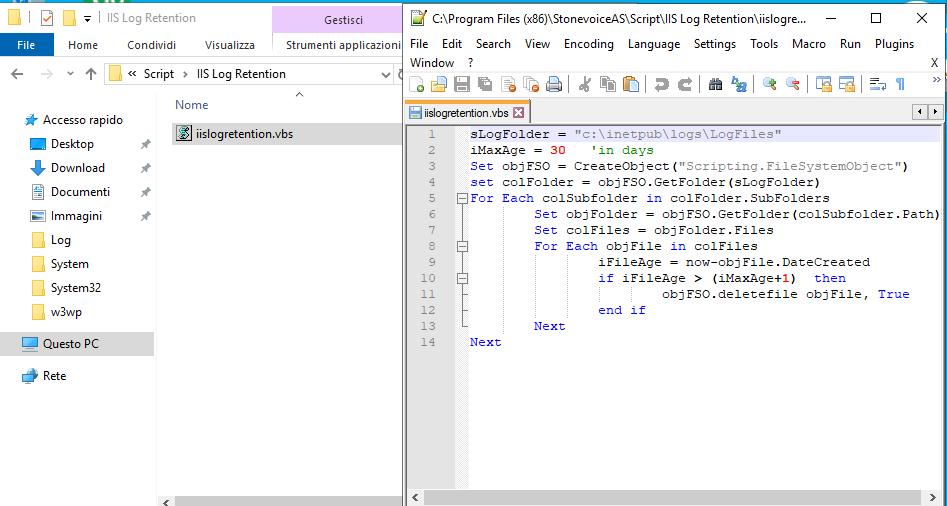Select iislogretention.vbs file in the list
The image size is (947, 506).
(x=244, y=133)
